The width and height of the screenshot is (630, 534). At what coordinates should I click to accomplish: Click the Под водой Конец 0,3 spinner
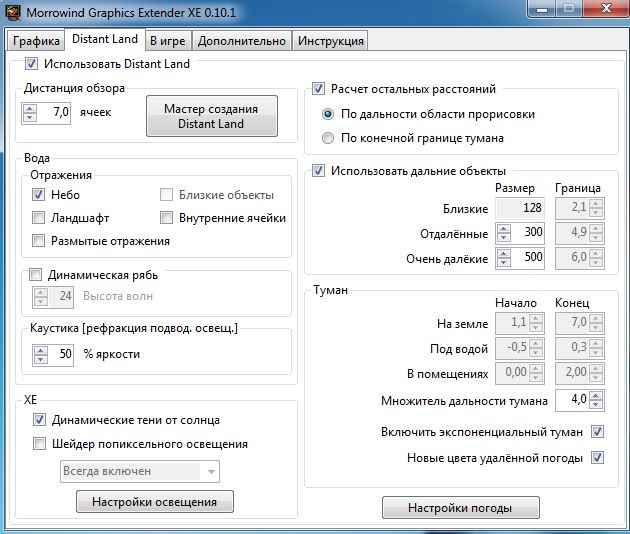click(x=580, y=348)
